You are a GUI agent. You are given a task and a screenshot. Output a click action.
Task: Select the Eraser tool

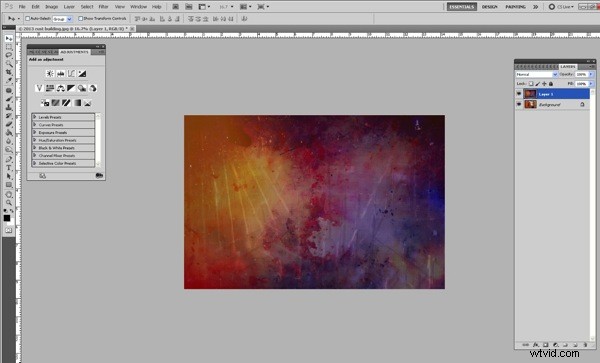pyautogui.click(x=8, y=124)
